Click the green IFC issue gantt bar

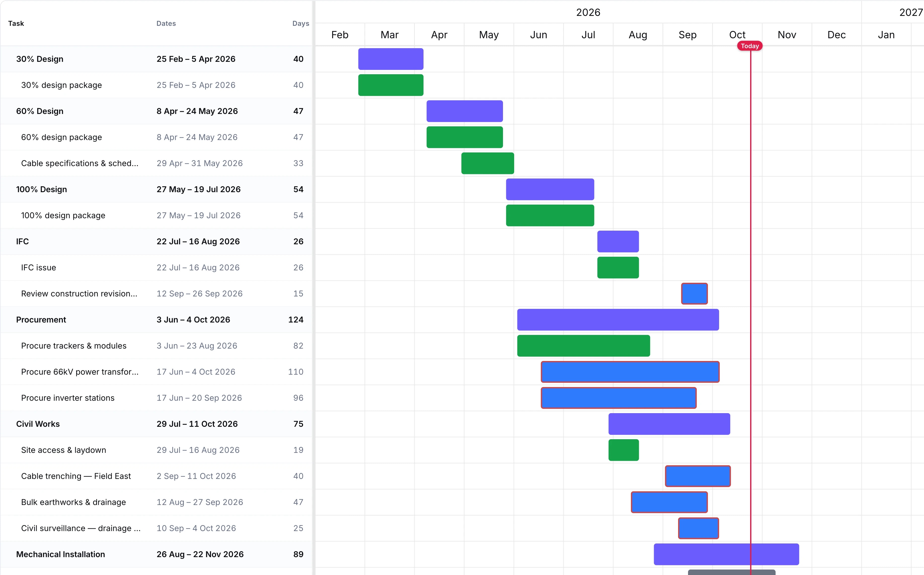[618, 268]
